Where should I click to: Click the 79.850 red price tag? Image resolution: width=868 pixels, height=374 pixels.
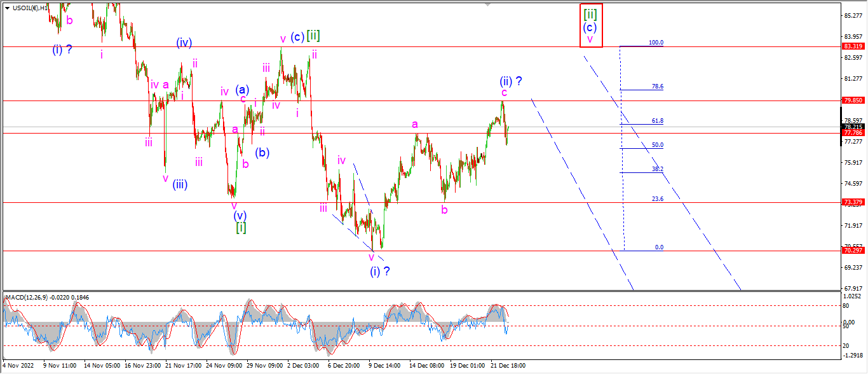[x=853, y=100]
